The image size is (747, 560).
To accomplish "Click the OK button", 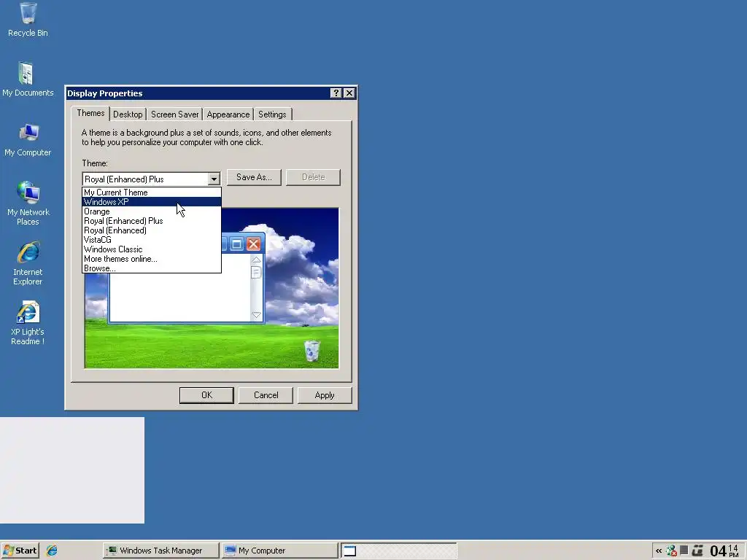I will coord(206,395).
